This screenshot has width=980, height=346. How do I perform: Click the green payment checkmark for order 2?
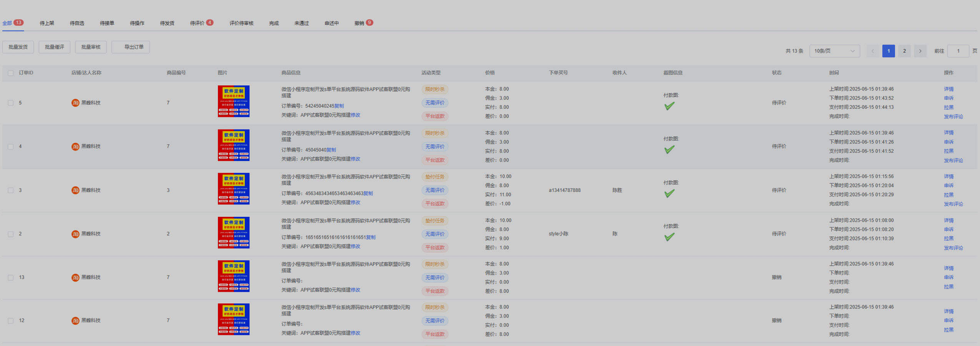(669, 237)
